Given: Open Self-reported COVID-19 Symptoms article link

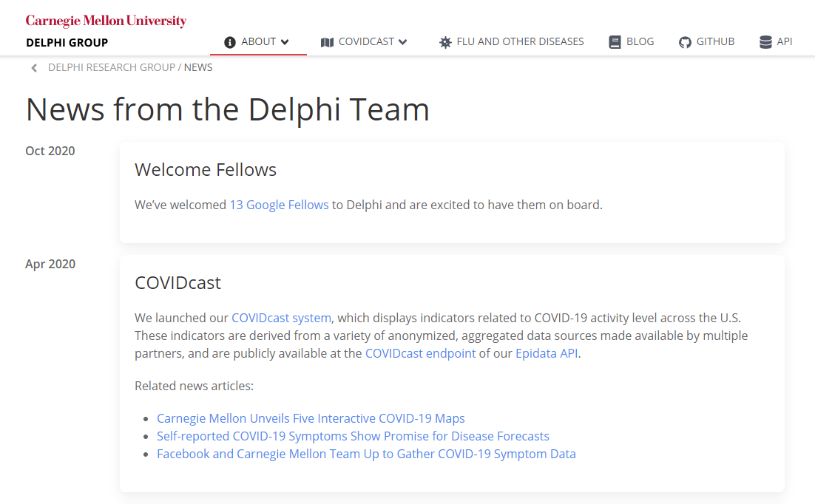Looking at the screenshot, I should pyautogui.click(x=353, y=436).
